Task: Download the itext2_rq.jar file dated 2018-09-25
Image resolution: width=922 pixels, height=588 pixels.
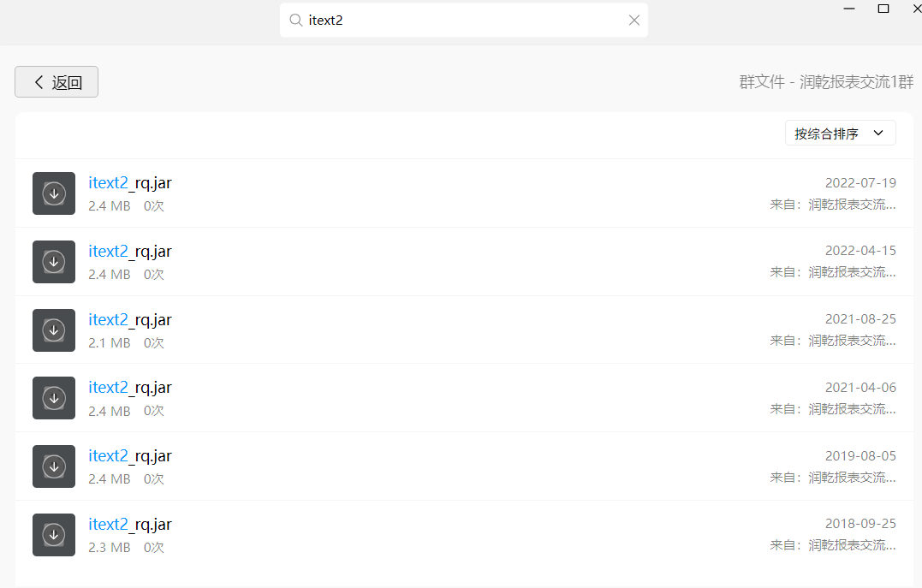Action: click(x=54, y=535)
